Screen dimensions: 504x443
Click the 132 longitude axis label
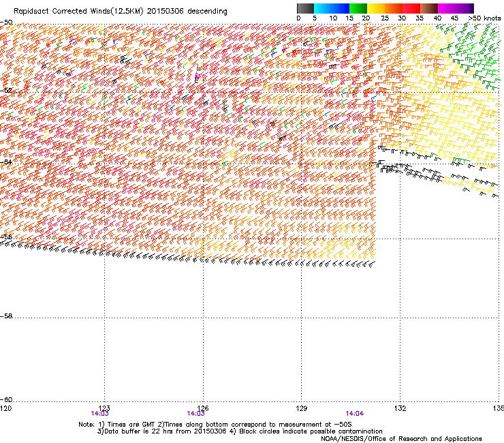(x=400, y=408)
